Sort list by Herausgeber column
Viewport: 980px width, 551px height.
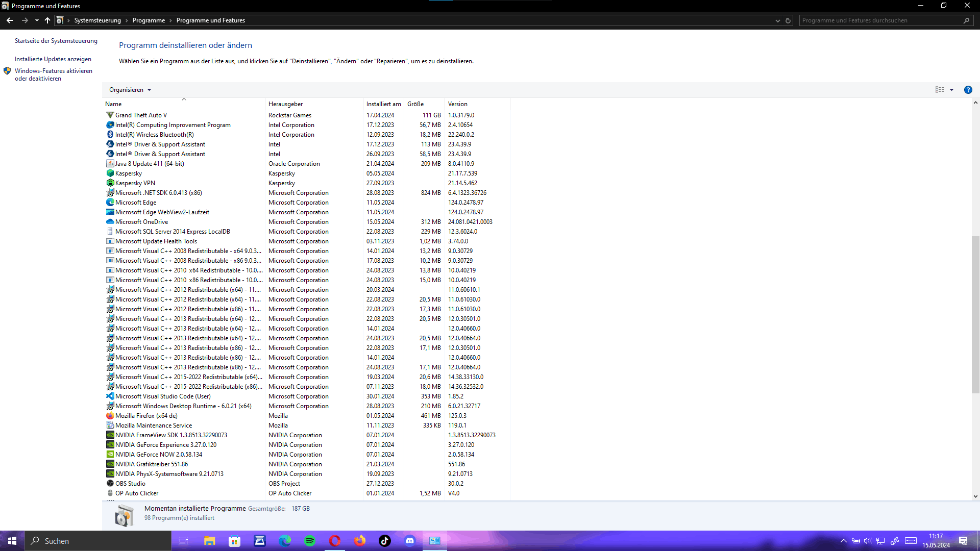point(286,104)
